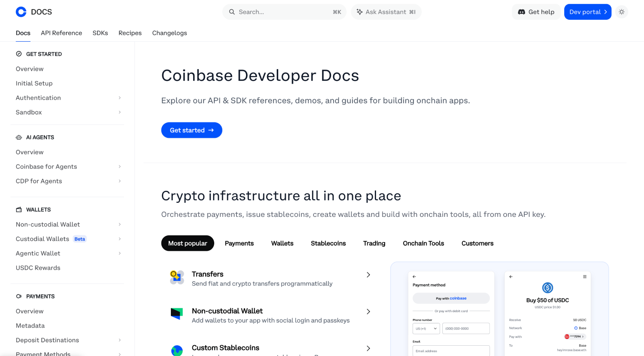Open Non-custodial Wallet card chevron
This screenshot has height=356, width=644.
click(368, 312)
